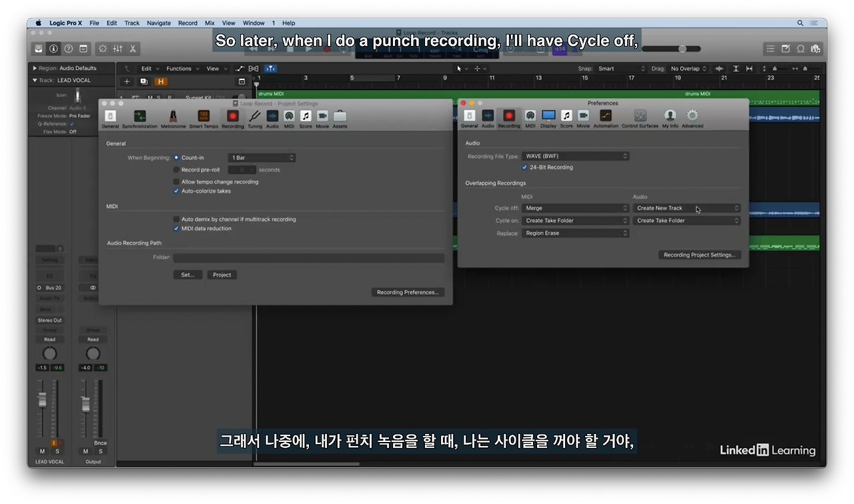Open My Info pane in Preferences
854x504 pixels.
pyautogui.click(x=670, y=119)
